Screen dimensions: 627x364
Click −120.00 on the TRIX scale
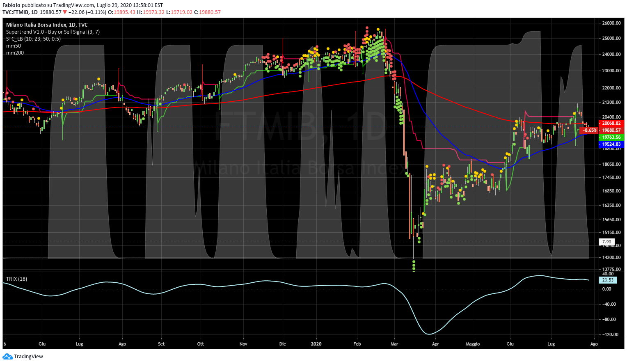(x=610, y=334)
